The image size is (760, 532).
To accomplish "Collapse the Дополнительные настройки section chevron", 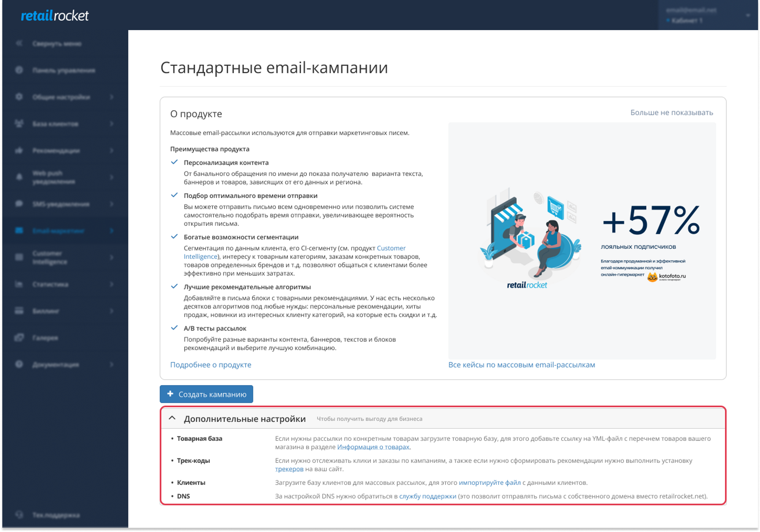I will (172, 418).
